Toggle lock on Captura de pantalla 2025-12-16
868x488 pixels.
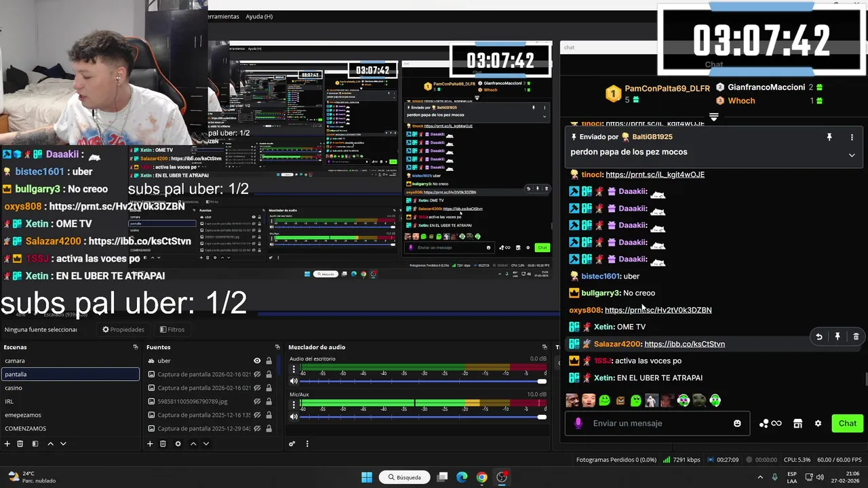[269, 415]
